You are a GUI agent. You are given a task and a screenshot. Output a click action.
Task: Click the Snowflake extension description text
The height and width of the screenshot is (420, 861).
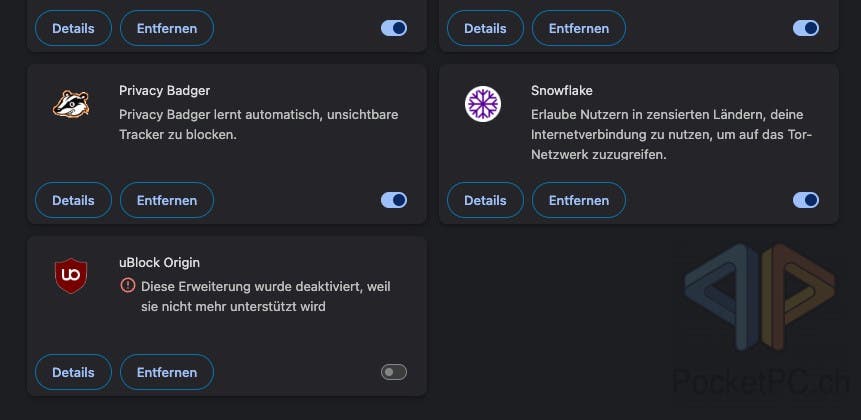pos(671,135)
